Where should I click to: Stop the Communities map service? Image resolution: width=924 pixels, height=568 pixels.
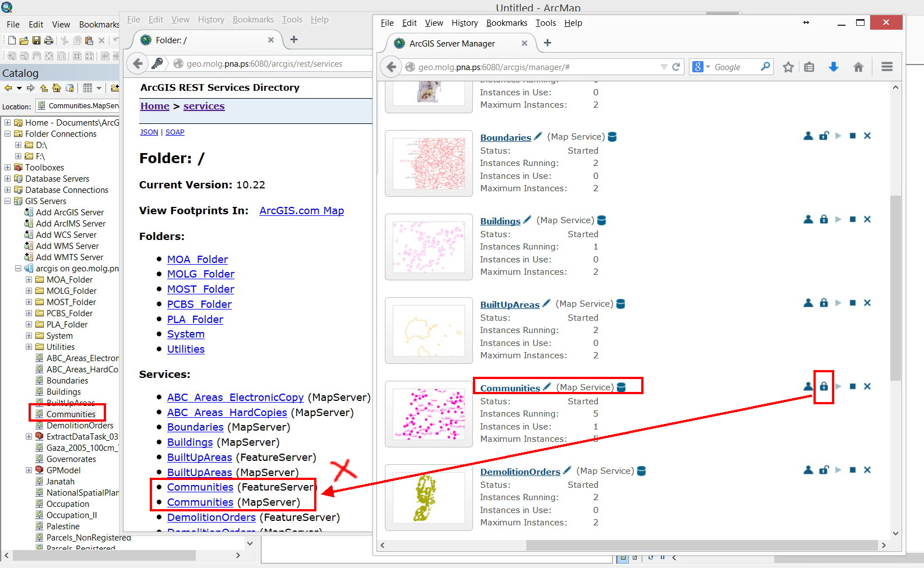(853, 386)
